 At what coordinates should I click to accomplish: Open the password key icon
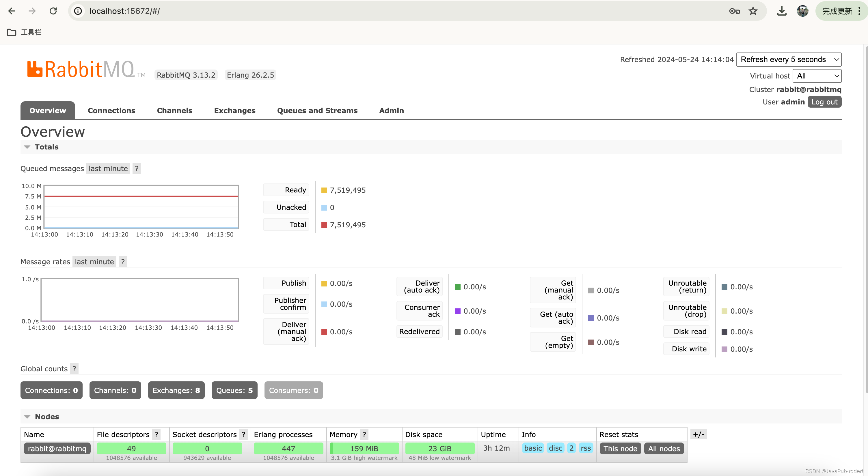[x=734, y=11]
